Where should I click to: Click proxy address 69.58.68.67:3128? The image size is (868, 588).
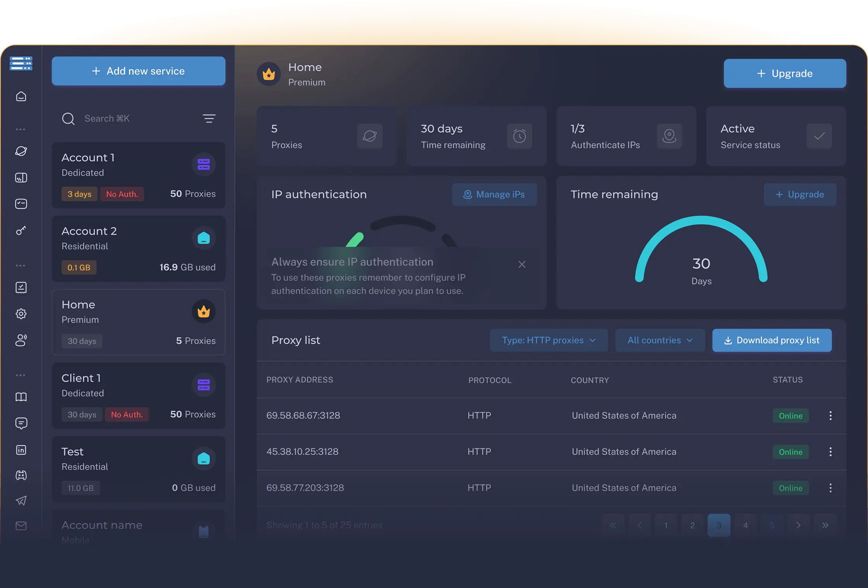click(x=303, y=416)
